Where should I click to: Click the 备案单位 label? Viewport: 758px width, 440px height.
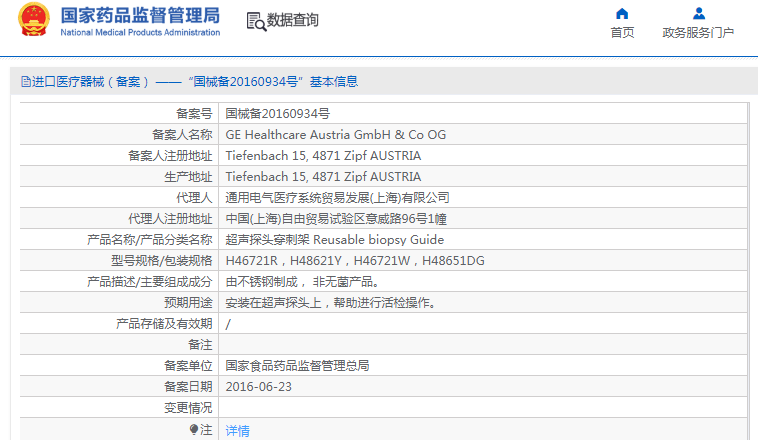pos(188,366)
